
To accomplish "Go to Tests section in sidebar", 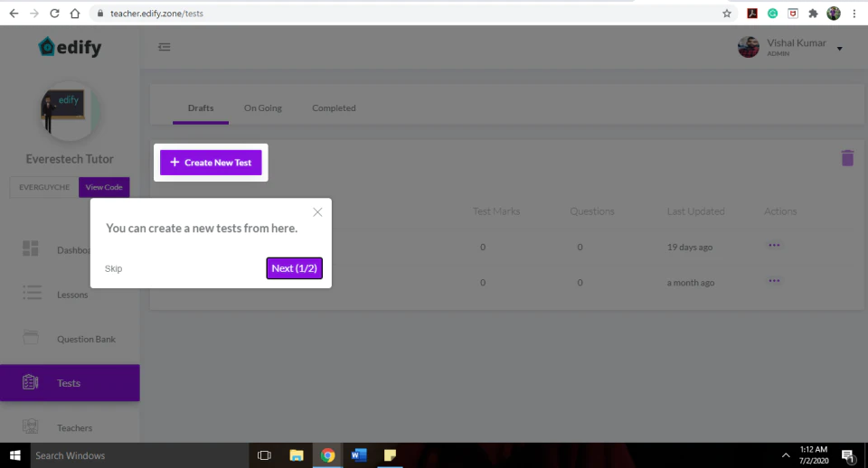I will [70, 383].
